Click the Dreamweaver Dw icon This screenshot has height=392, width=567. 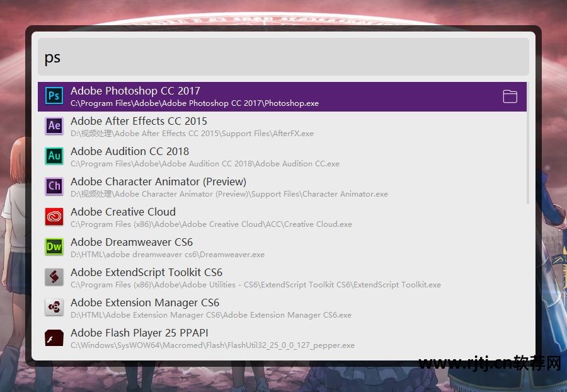point(55,247)
